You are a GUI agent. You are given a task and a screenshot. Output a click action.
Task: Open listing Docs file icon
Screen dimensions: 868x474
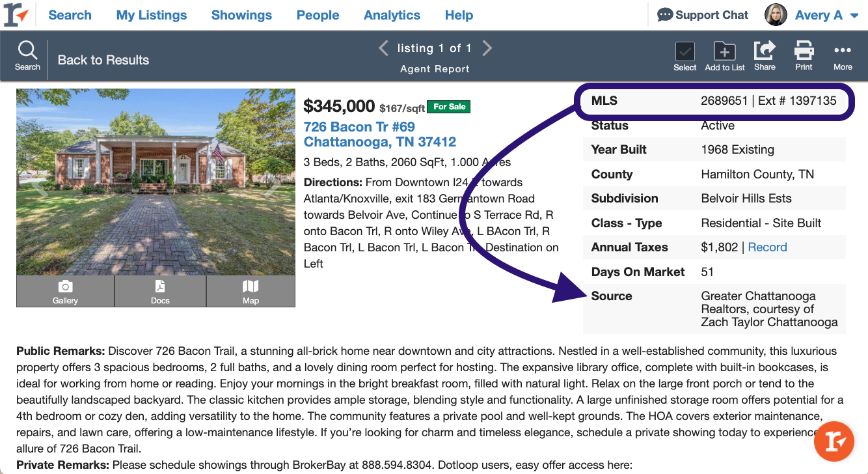pyautogui.click(x=160, y=291)
